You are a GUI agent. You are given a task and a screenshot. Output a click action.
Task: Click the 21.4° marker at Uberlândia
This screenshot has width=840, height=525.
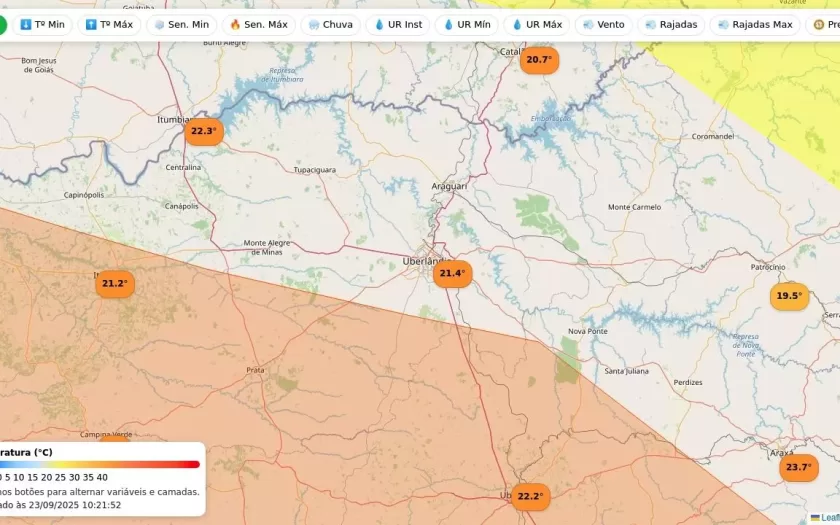[452, 273]
